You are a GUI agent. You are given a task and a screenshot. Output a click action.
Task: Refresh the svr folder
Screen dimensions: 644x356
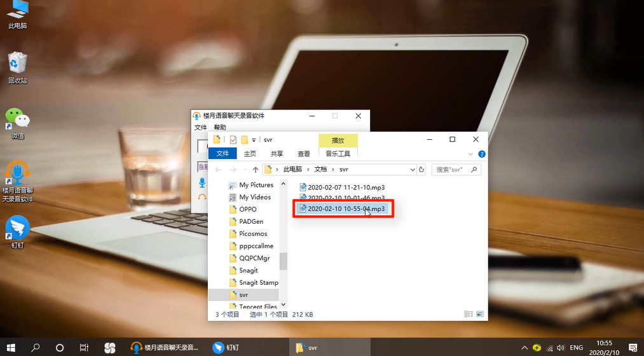pyautogui.click(x=421, y=170)
